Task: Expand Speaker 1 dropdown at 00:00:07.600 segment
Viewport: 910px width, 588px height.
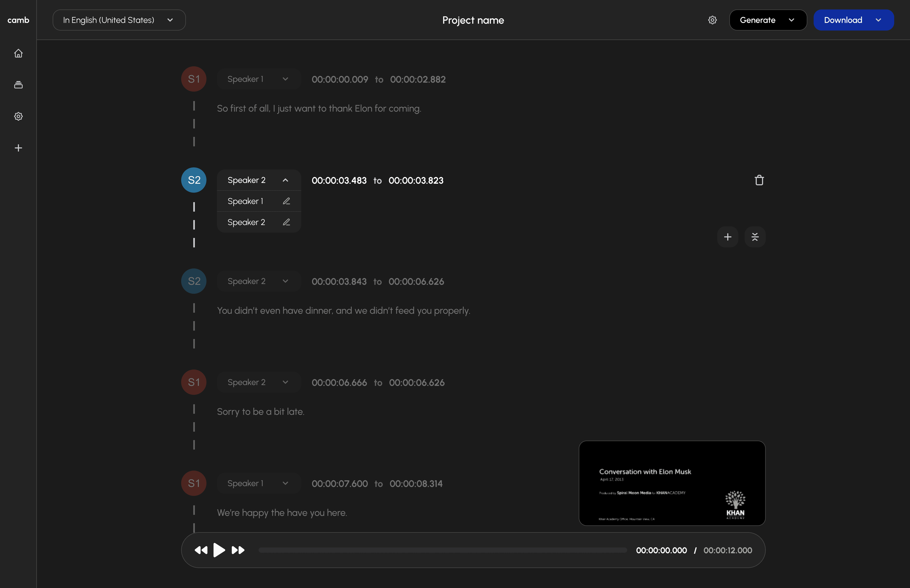Action: (x=259, y=483)
